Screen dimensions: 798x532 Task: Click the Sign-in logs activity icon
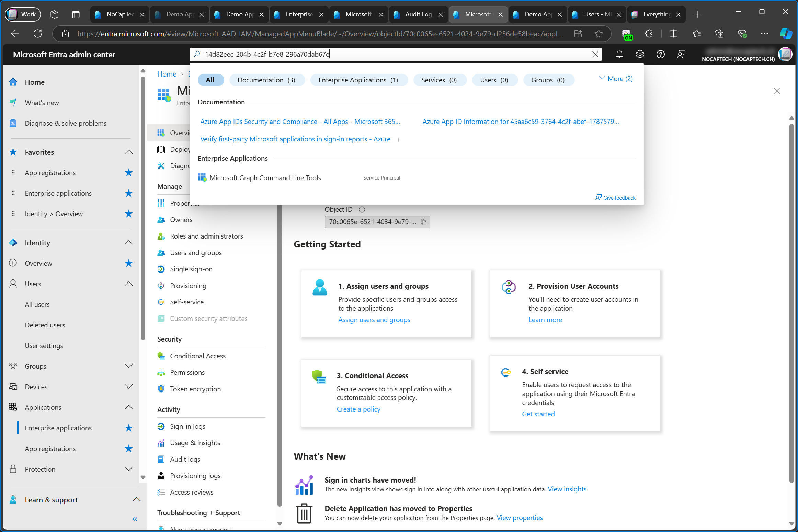[161, 426]
